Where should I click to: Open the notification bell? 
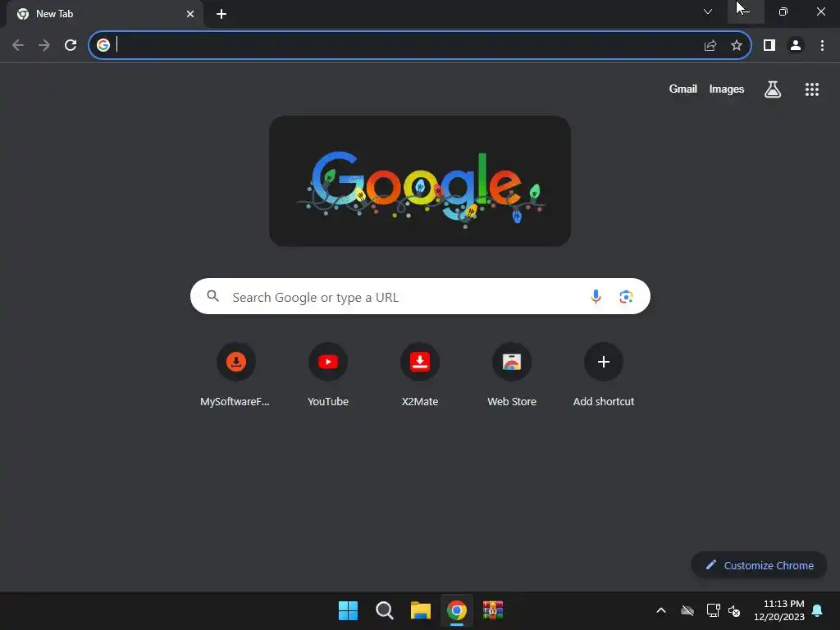(818, 610)
